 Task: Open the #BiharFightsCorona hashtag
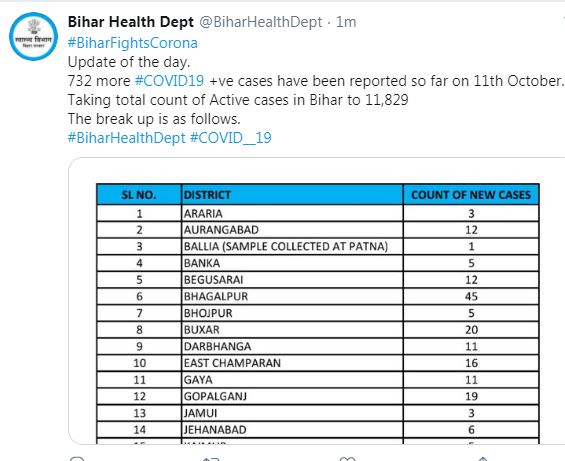(133, 43)
